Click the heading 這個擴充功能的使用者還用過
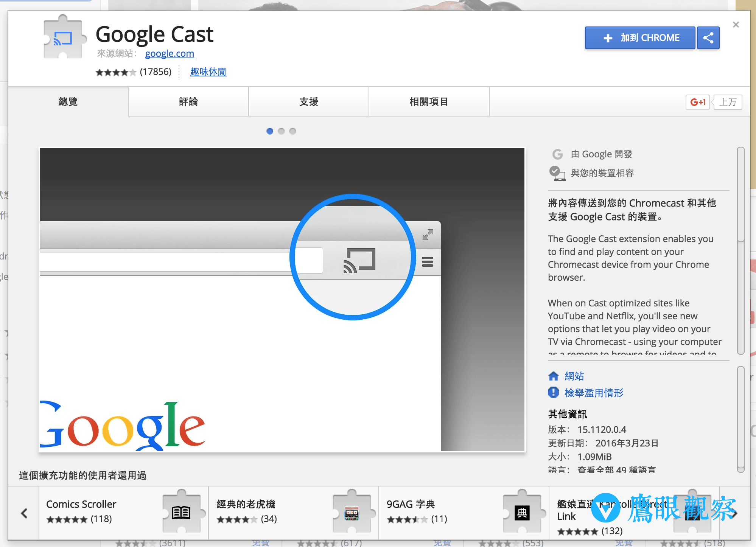 tap(83, 476)
